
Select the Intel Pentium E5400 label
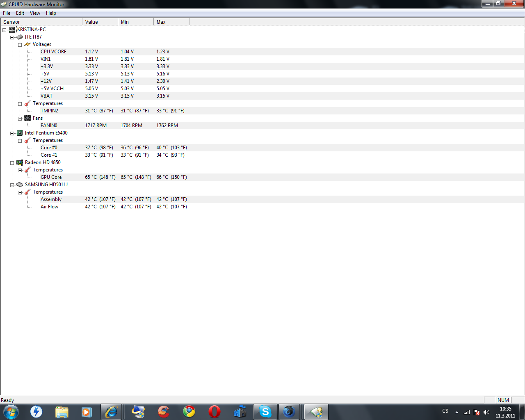46,133
